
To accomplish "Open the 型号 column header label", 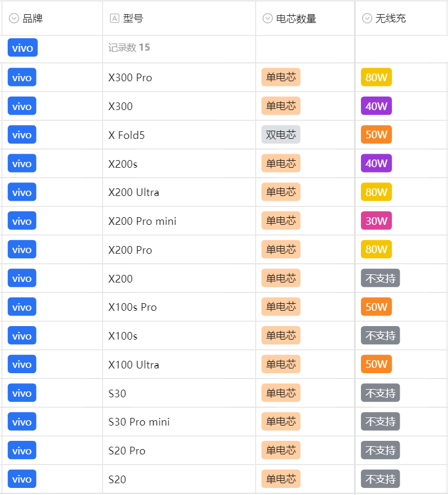I will coord(133,19).
